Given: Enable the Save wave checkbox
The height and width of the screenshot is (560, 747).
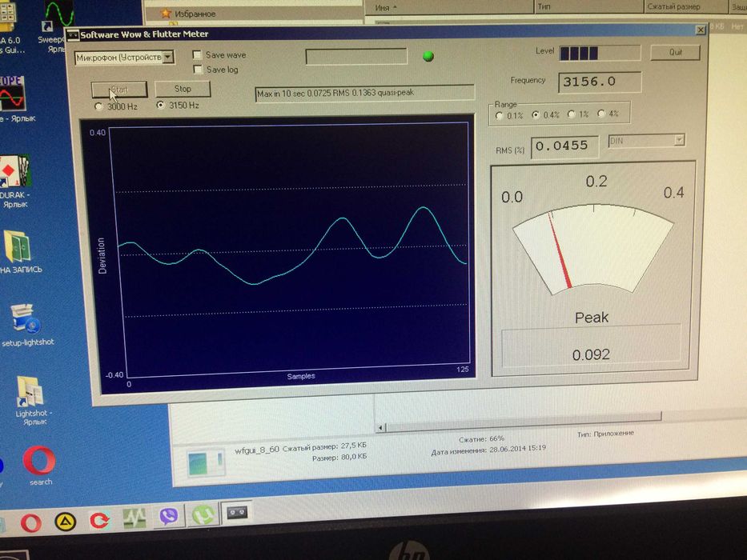Looking at the screenshot, I should pos(197,54).
